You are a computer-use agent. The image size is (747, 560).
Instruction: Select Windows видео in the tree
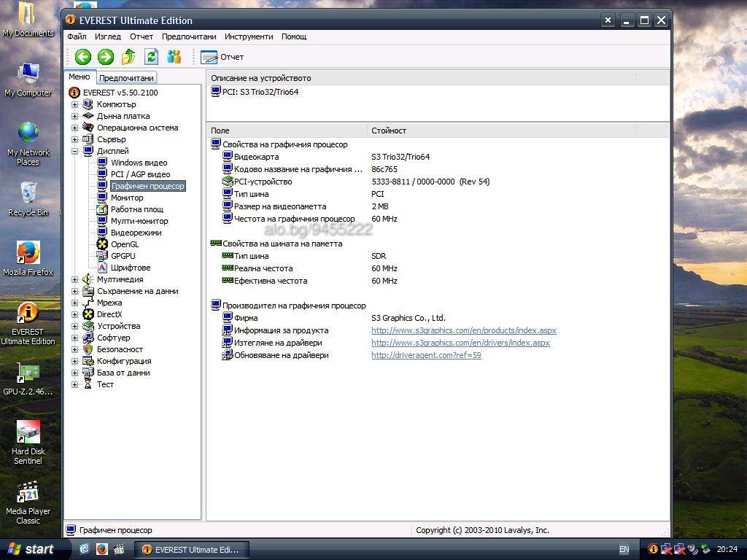[x=139, y=163]
